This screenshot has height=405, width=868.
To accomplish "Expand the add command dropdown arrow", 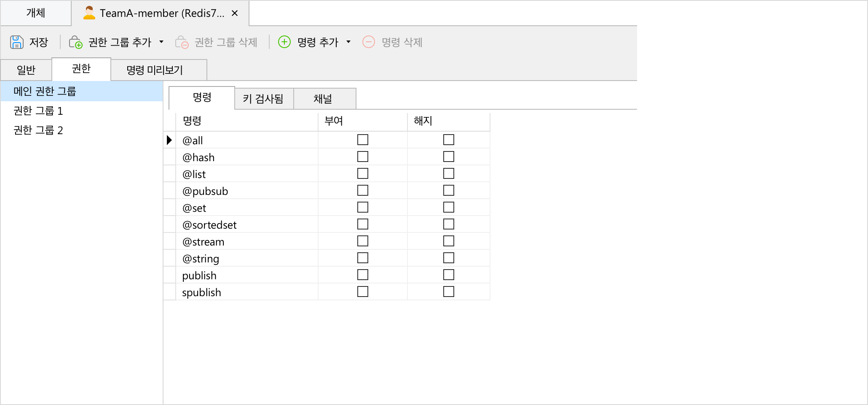I will click(348, 42).
